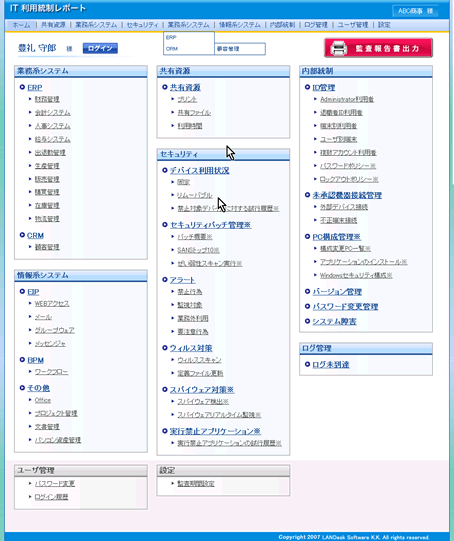Open the ID管理 link

324,88
